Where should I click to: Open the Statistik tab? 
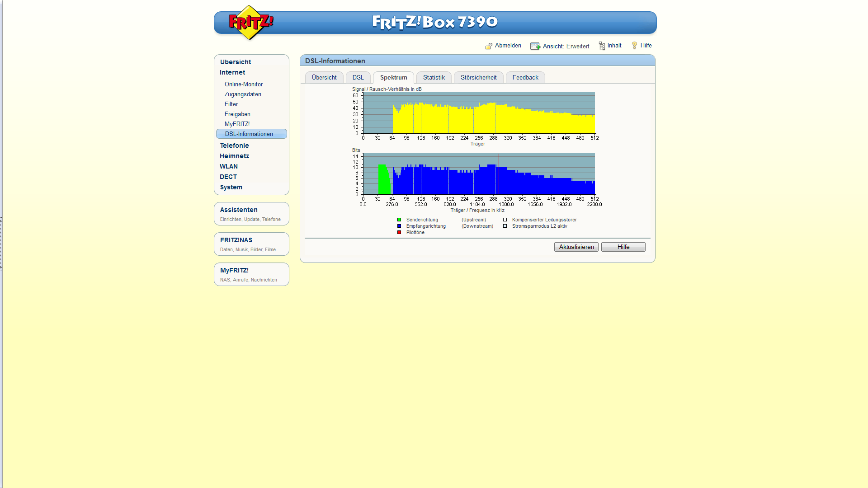[x=434, y=78]
